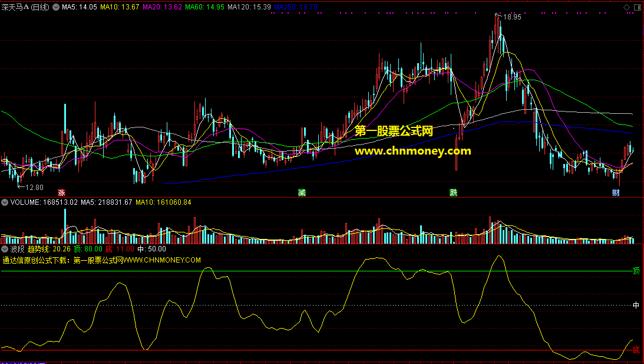Viewport: 644px width, 364px height.
Task: Click the MA5: 14.05 label
Action: pyautogui.click(x=80, y=7)
